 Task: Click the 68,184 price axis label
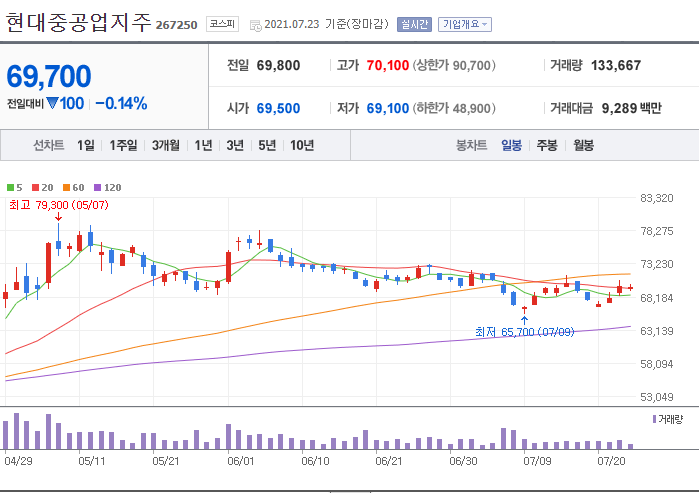click(x=657, y=298)
